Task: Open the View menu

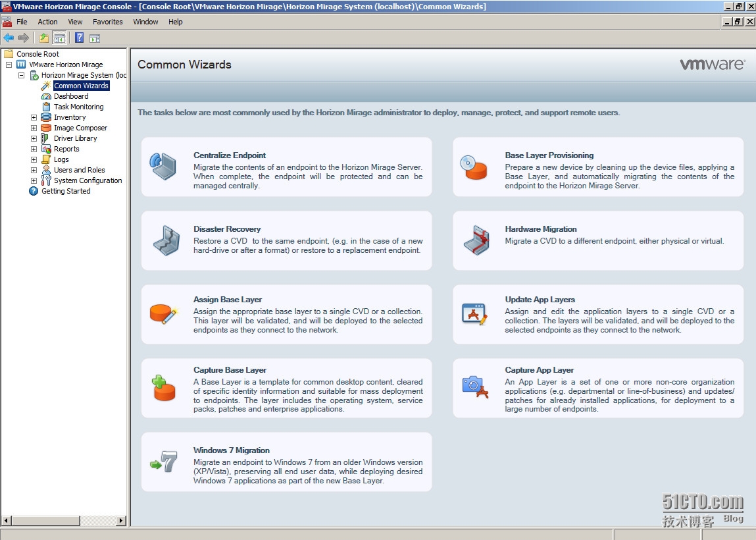Action: [75, 22]
